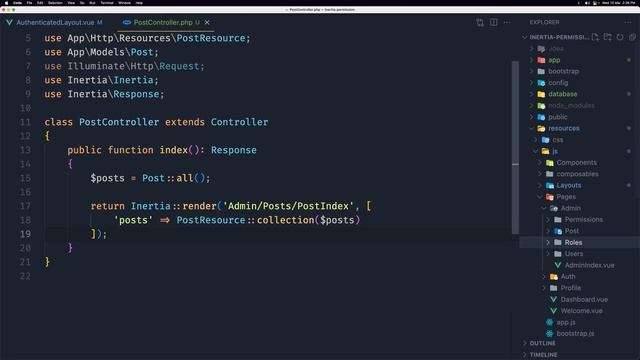Open Explorer views and more actions menu

[628, 22]
